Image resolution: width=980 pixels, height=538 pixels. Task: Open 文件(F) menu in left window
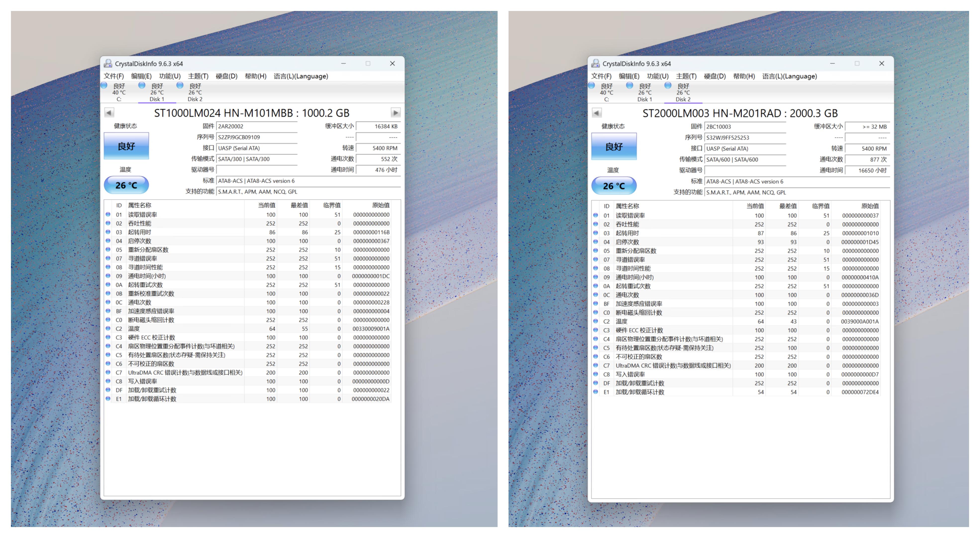tap(114, 76)
